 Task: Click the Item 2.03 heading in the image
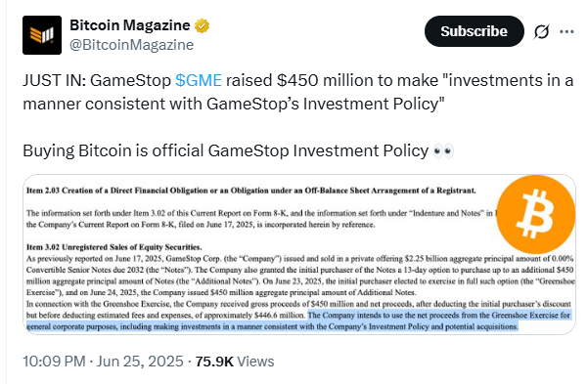pyautogui.click(x=250, y=191)
